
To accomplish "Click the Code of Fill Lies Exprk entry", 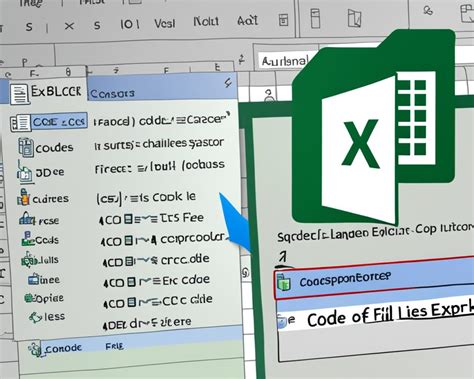I will point(391,314).
